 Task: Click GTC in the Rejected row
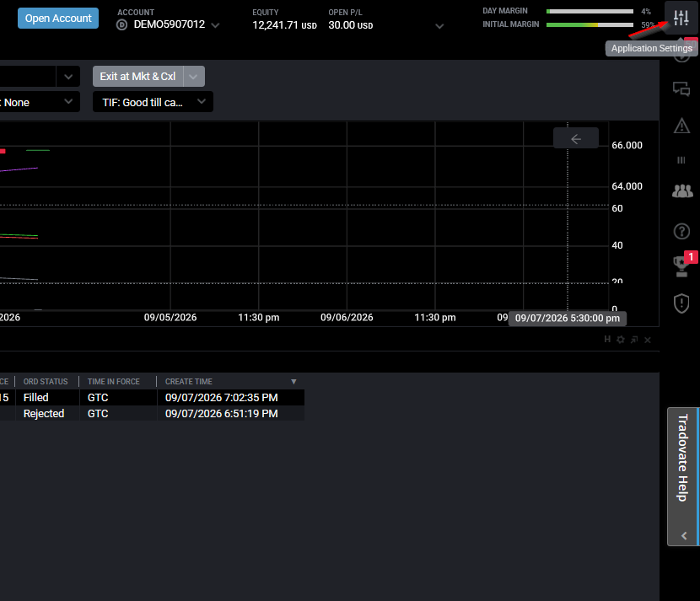click(x=118, y=414)
